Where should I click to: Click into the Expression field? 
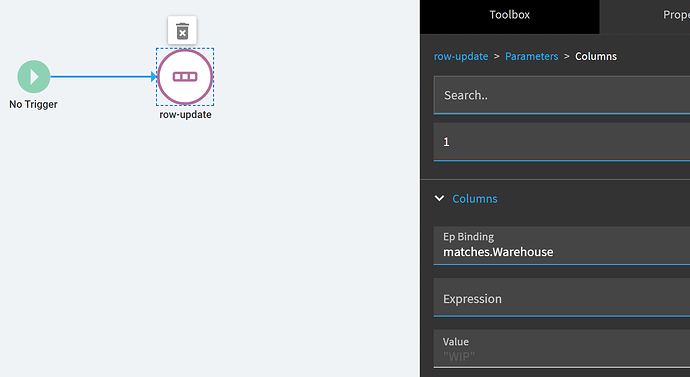[562, 297]
